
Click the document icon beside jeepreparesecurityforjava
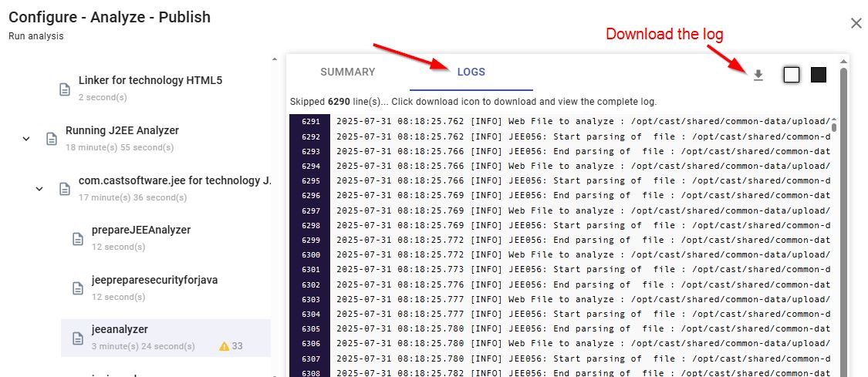click(77, 288)
